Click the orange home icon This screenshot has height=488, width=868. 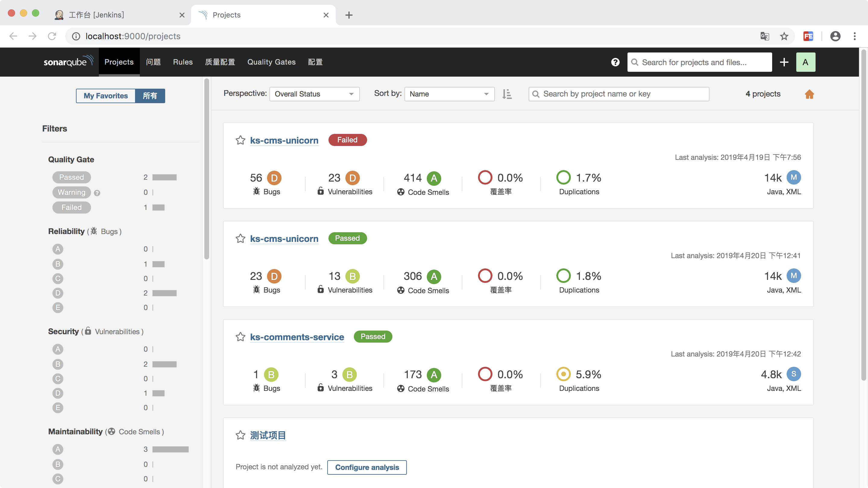point(809,94)
